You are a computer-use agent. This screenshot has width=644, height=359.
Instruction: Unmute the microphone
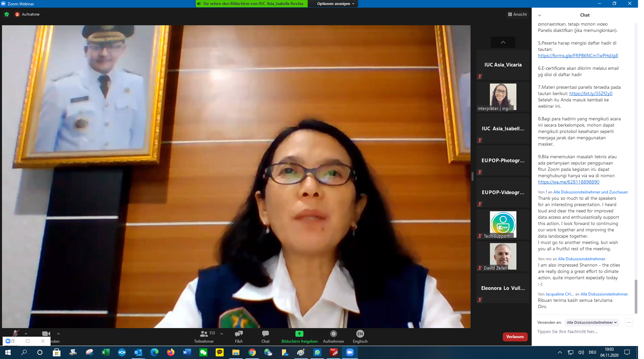point(15,333)
